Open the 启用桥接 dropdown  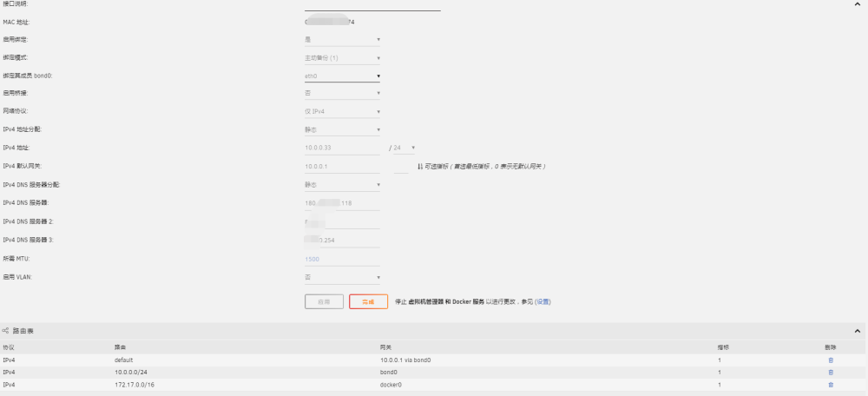click(x=342, y=93)
